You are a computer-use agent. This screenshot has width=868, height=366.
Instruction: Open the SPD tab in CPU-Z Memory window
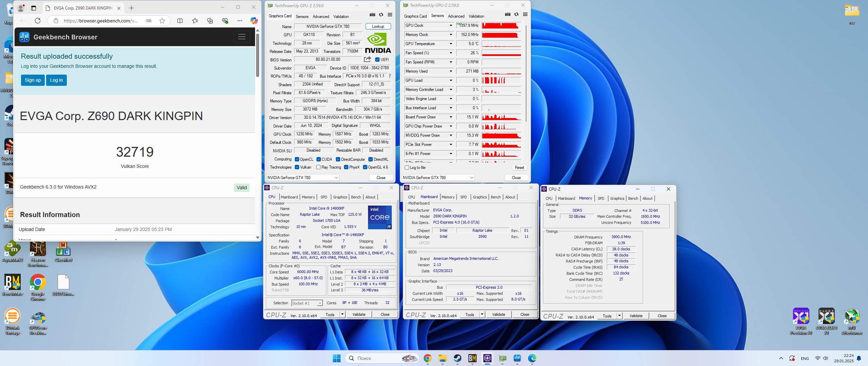(x=601, y=198)
